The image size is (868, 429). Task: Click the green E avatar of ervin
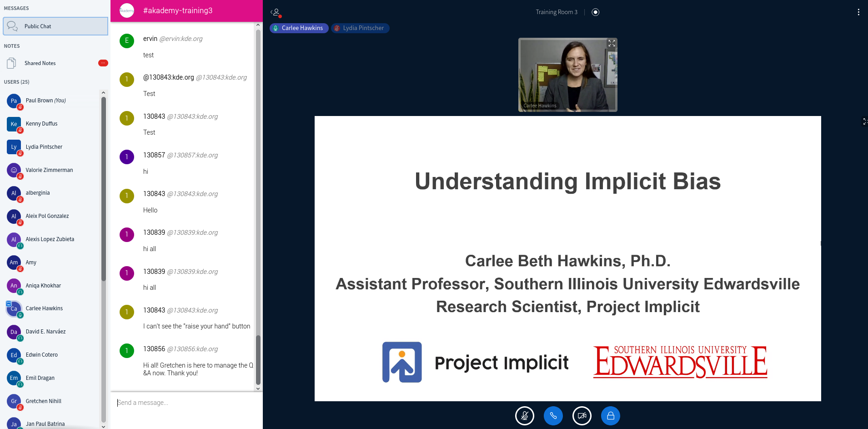[x=127, y=40]
